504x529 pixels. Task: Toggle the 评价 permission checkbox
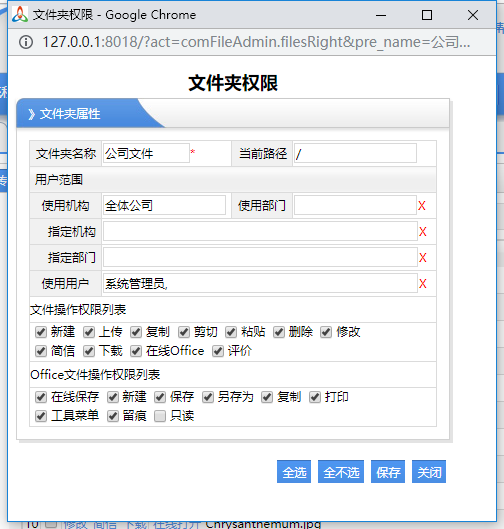click(x=218, y=351)
